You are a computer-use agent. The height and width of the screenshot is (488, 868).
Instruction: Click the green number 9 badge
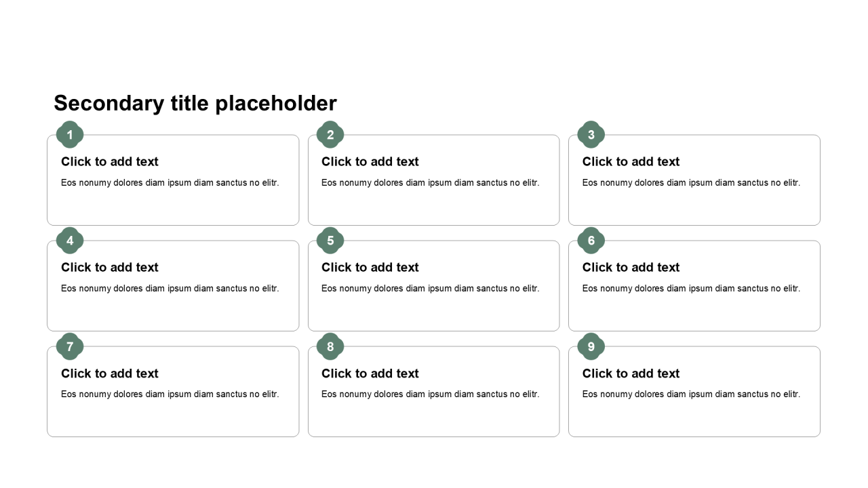point(591,346)
